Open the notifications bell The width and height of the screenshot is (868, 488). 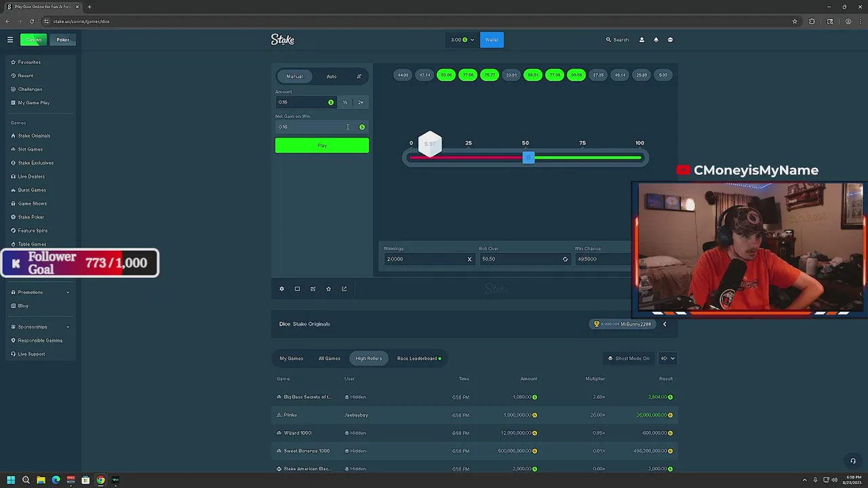coord(656,40)
